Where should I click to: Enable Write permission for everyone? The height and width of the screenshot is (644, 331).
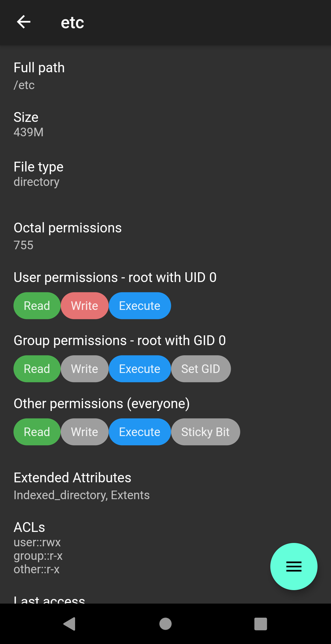(x=84, y=432)
